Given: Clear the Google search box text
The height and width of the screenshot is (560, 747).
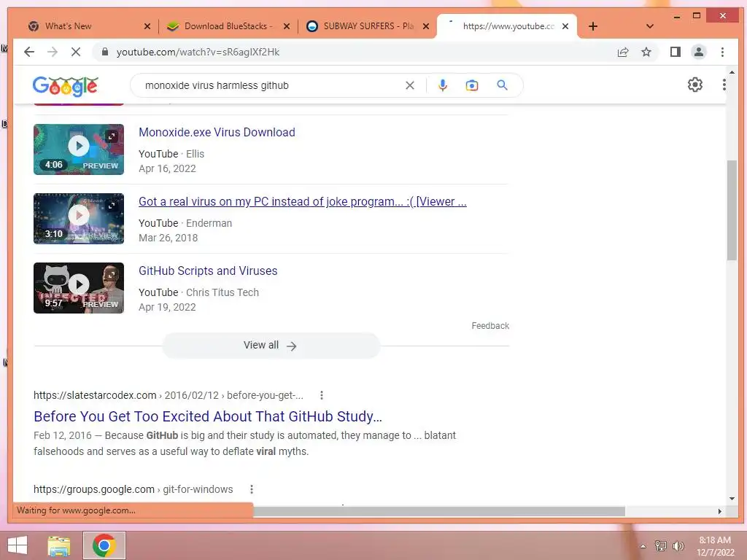Looking at the screenshot, I should click(x=410, y=85).
